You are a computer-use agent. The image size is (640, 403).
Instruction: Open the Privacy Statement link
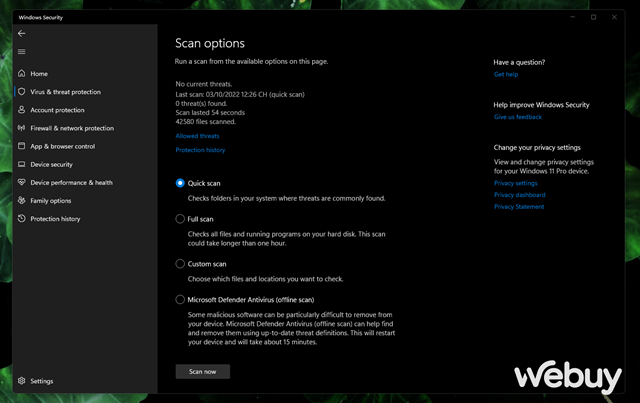click(x=519, y=207)
